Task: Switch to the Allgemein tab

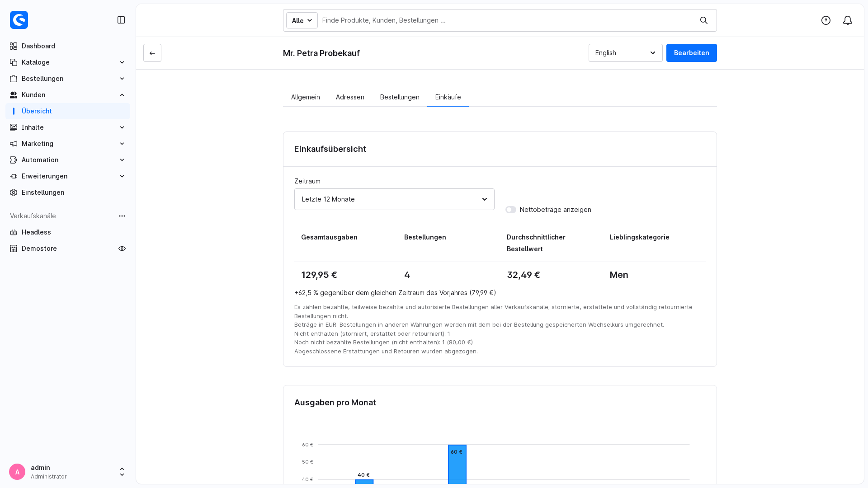Action: point(306,97)
